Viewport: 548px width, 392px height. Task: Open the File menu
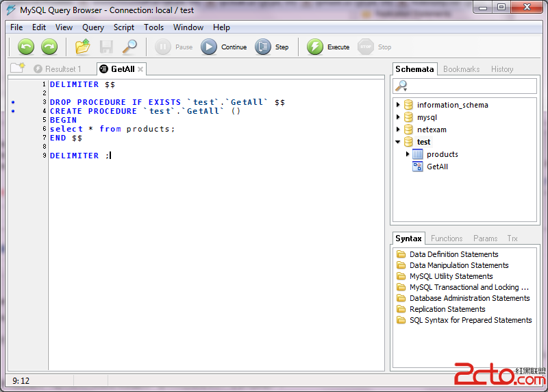[16, 27]
